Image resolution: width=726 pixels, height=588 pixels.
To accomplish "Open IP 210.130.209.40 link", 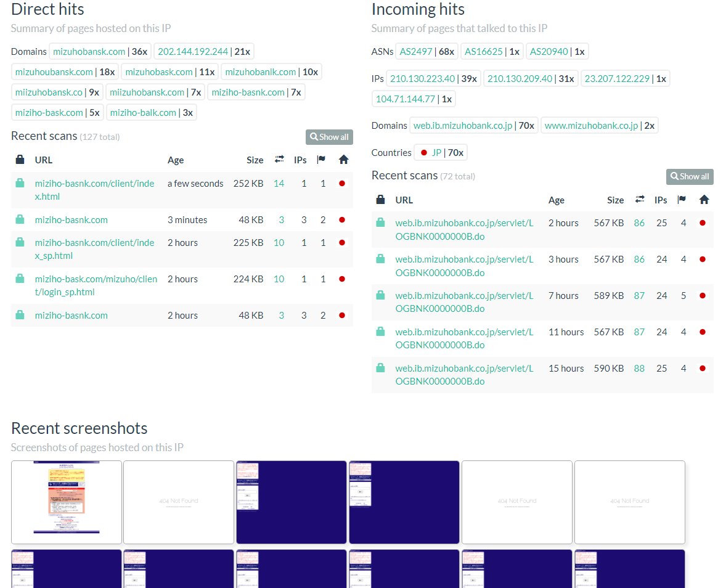I will [x=520, y=78].
